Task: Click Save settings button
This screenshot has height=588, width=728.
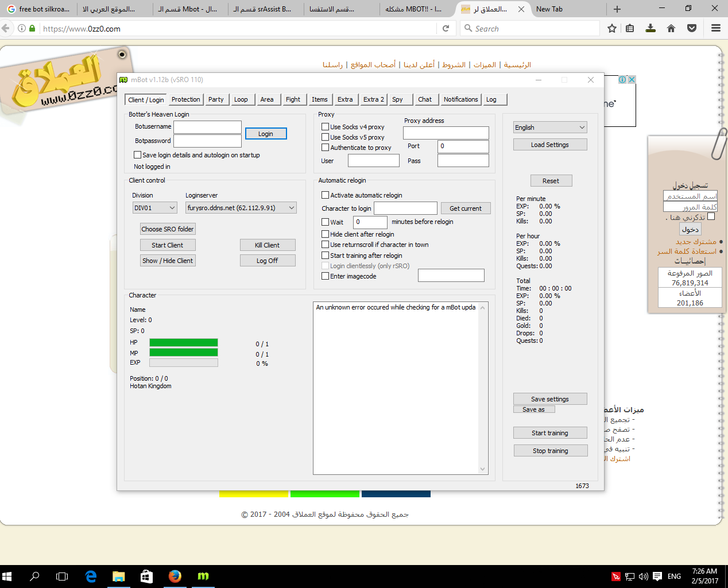Action: pos(550,399)
